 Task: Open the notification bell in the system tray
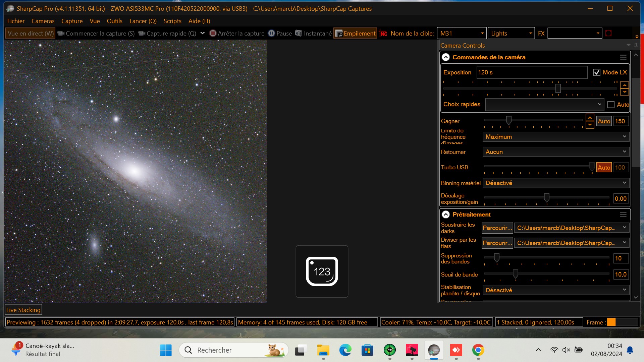point(630,350)
